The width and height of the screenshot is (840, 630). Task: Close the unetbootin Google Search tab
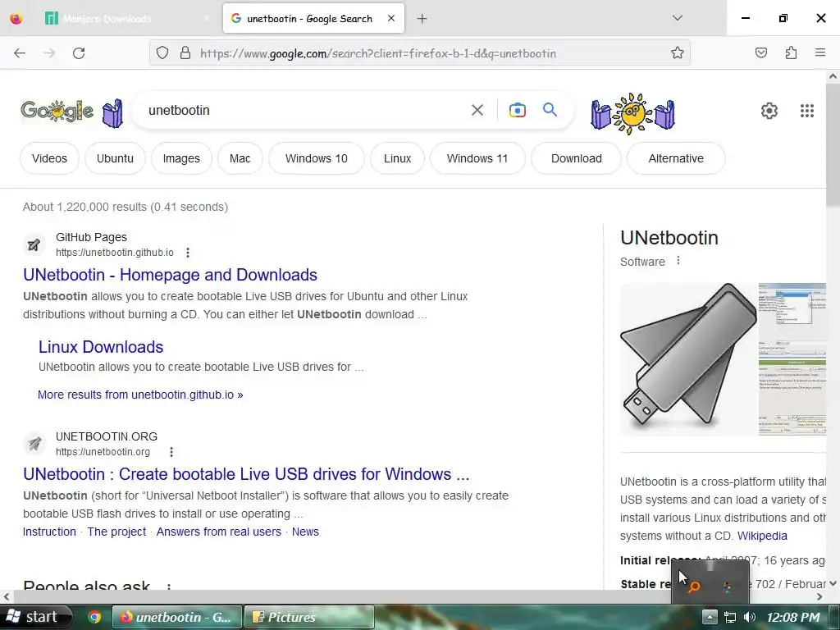pos(391,18)
